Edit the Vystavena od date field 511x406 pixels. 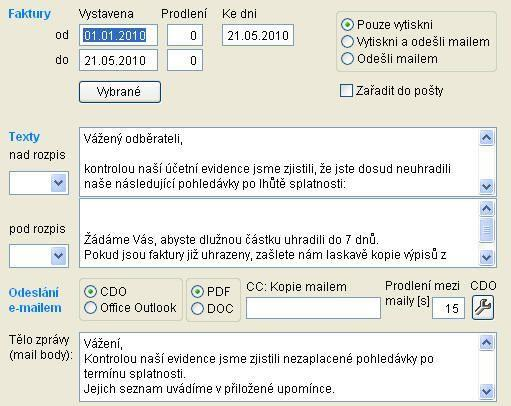pyautogui.click(x=118, y=35)
